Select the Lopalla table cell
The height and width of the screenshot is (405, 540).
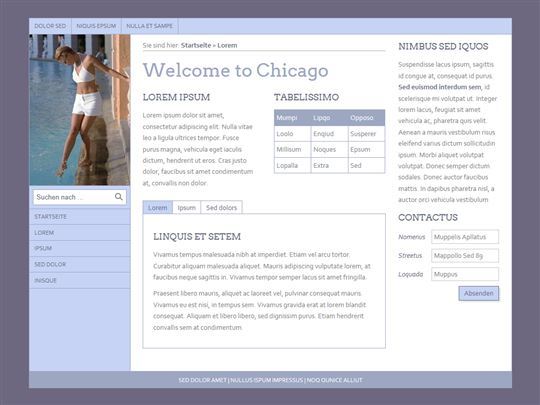pyautogui.click(x=292, y=165)
